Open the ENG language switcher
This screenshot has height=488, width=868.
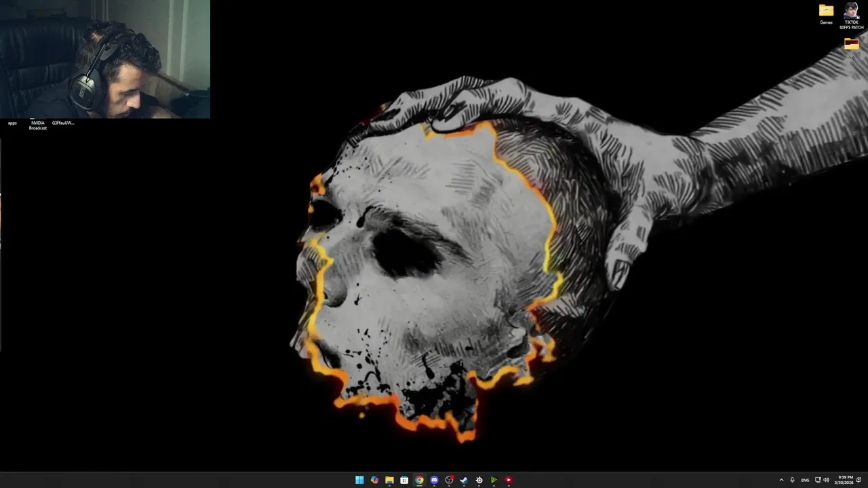click(805, 480)
